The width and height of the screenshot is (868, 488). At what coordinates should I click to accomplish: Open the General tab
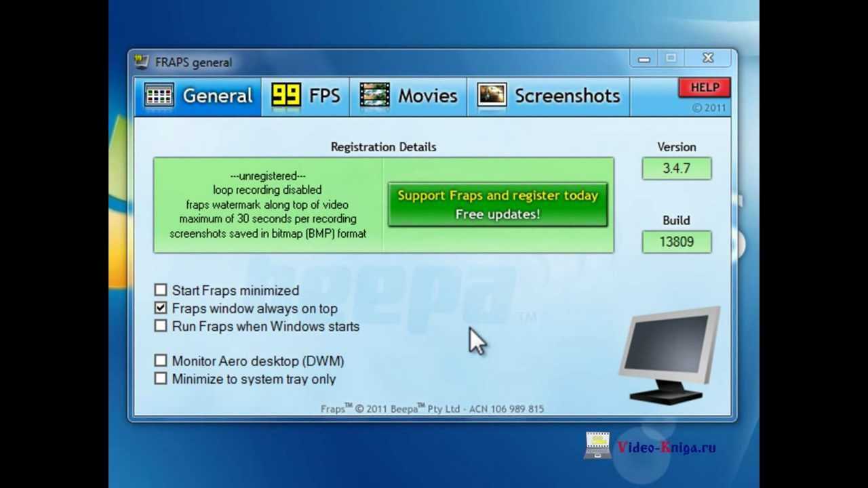198,96
